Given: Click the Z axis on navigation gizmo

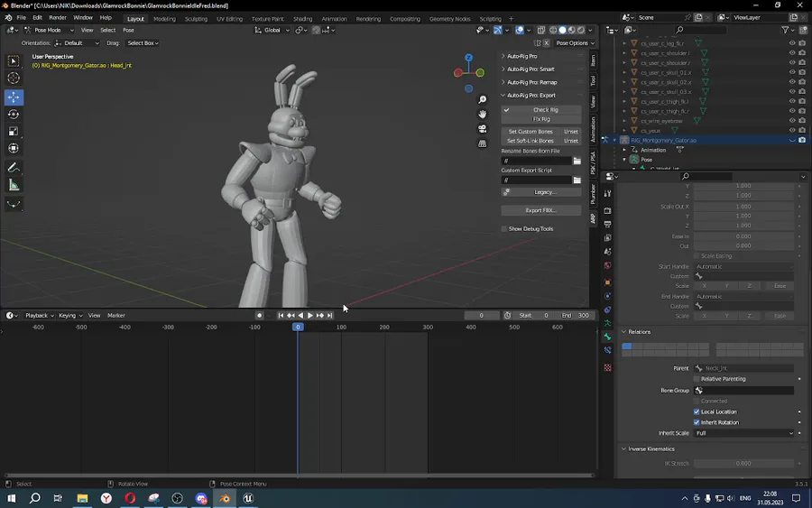Looking at the screenshot, I should 468,58.
